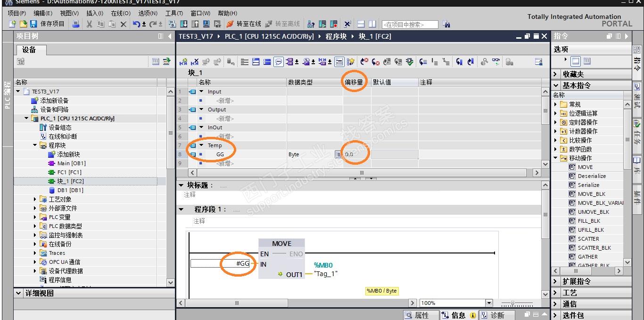
Task: Open the favorites star icon in block toolbar
Action: [x=351, y=62]
